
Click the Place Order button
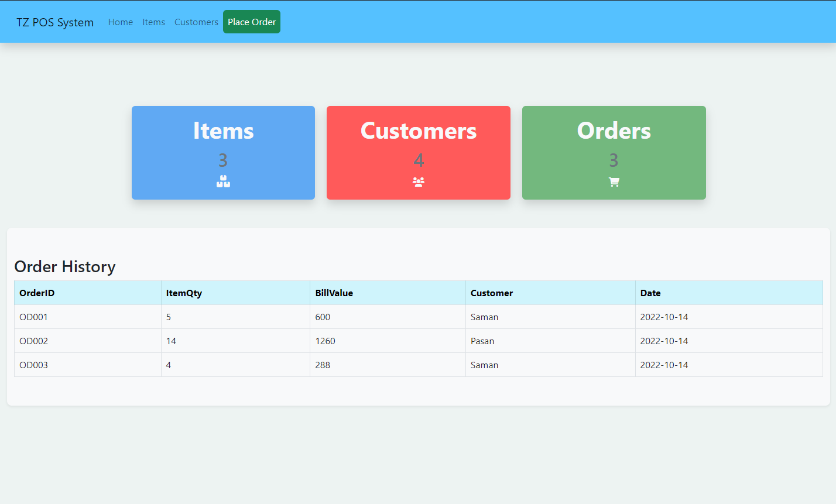[x=252, y=22]
